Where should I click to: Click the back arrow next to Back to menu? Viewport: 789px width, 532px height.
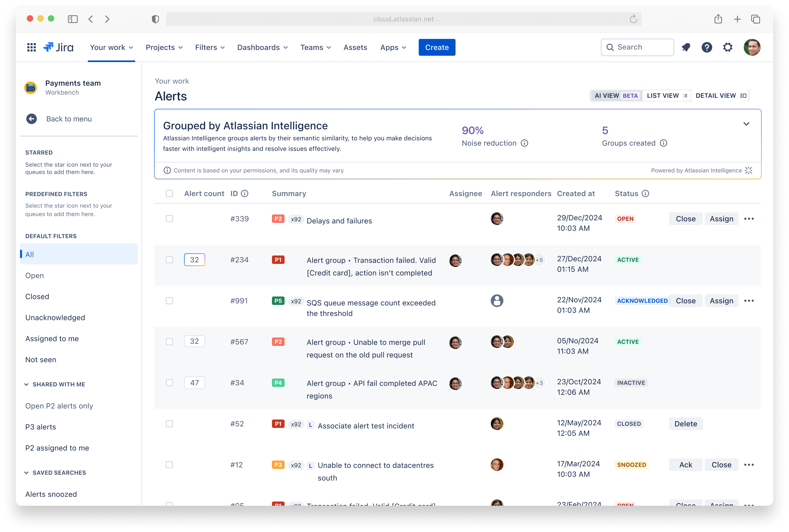[x=32, y=119]
